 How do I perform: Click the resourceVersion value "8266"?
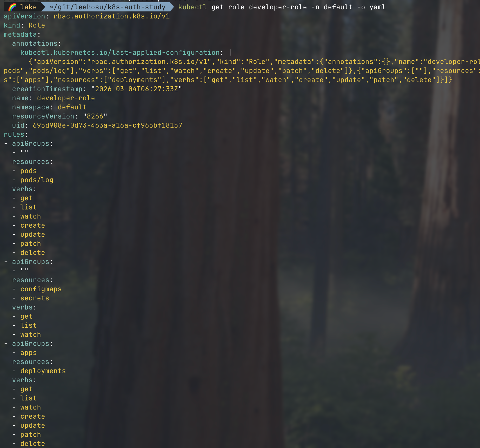pos(95,116)
